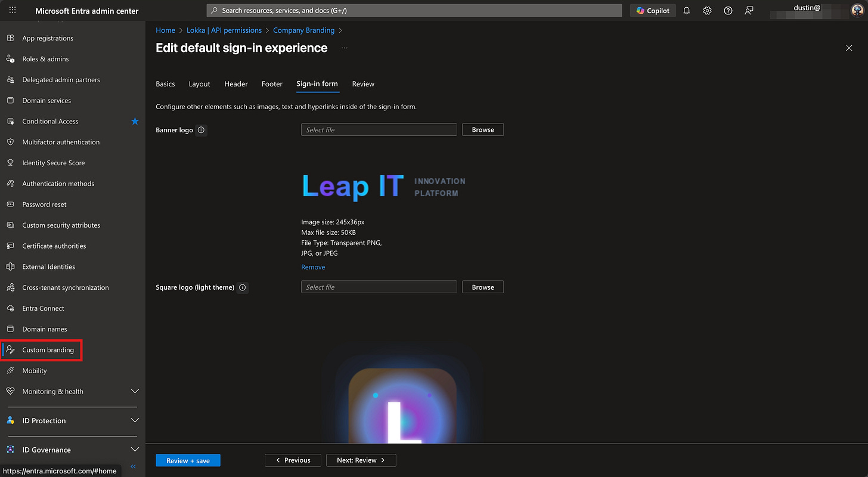
Task: Click the External Identities icon
Action: (10, 267)
